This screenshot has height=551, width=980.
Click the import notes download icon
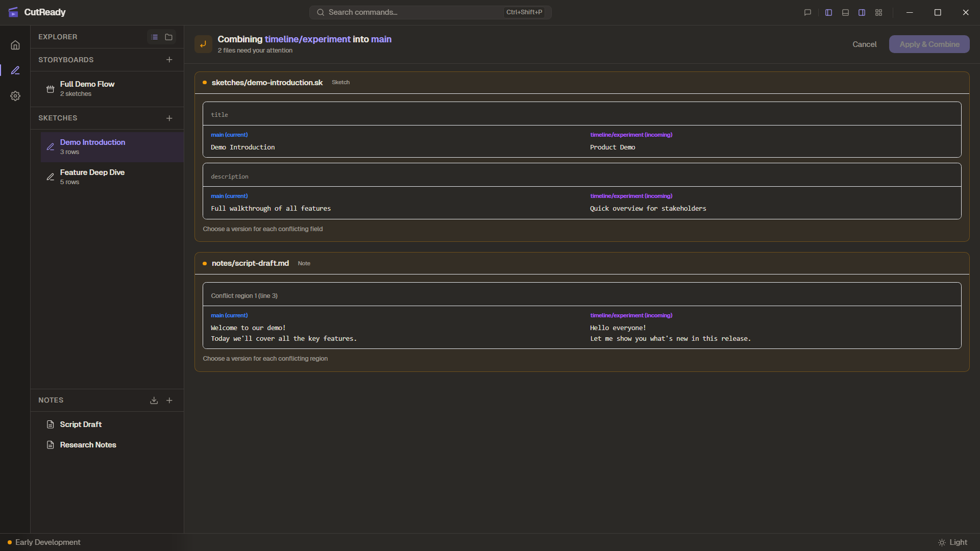154,400
